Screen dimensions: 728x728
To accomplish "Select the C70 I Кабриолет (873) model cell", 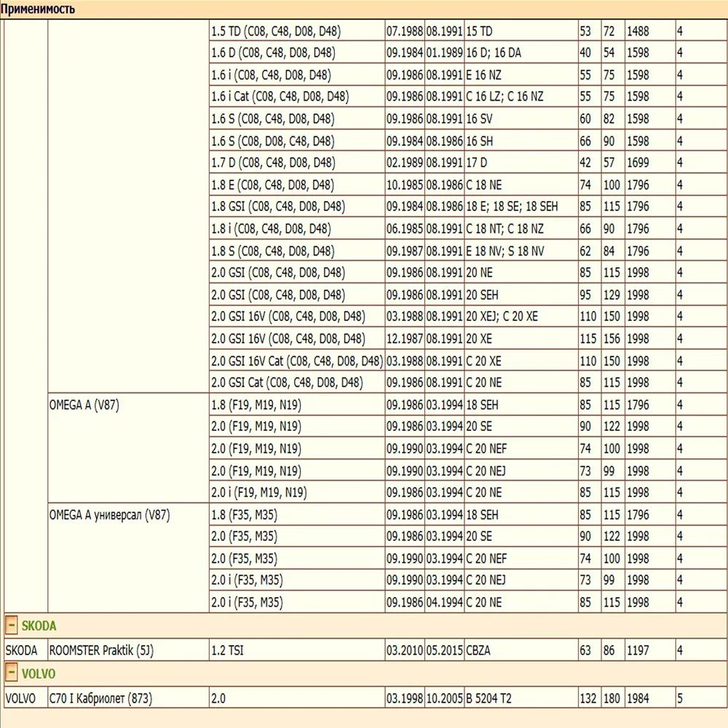I will (x=100, y=698).
